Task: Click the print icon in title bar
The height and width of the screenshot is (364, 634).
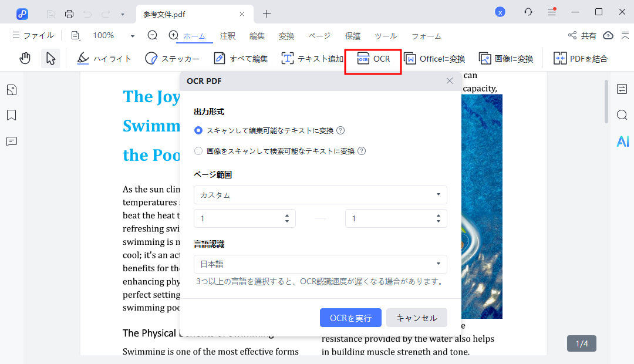Action: point(69,13)
